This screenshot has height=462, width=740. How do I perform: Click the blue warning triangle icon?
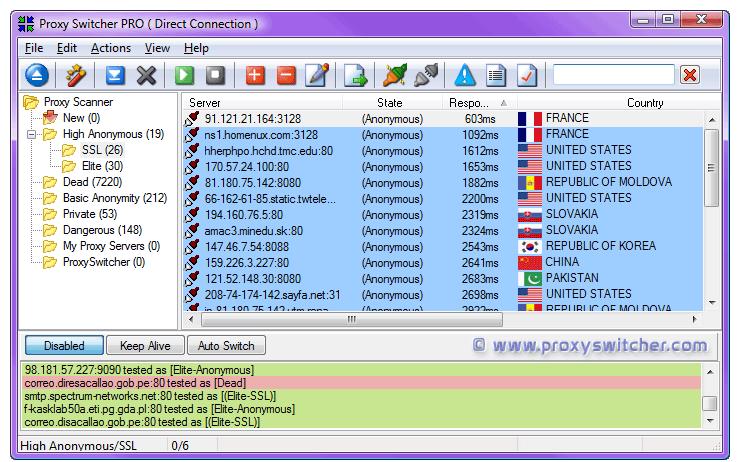pyautogui.click(x=465, y=75)
